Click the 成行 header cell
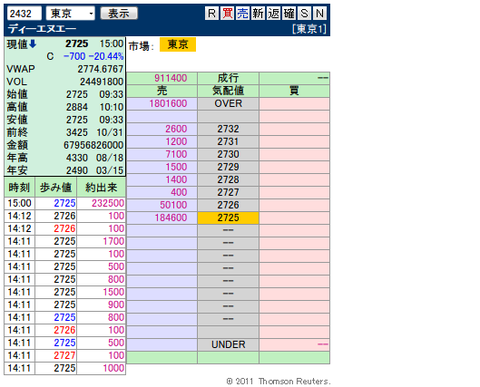 pyautogui.click(x=228, y=78)
